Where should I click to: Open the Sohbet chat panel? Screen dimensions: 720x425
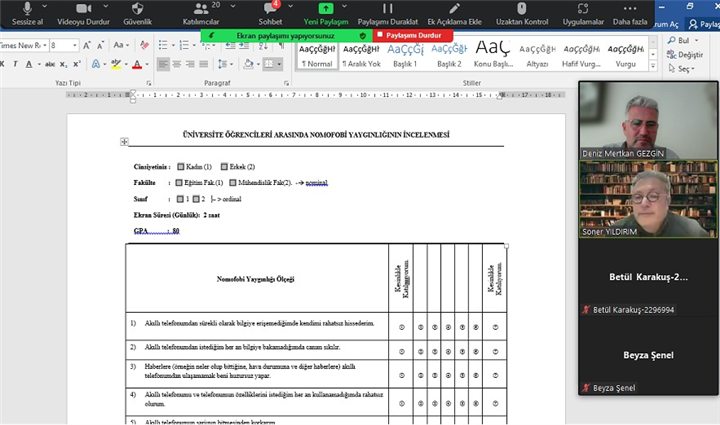click(x=270, y=14)
